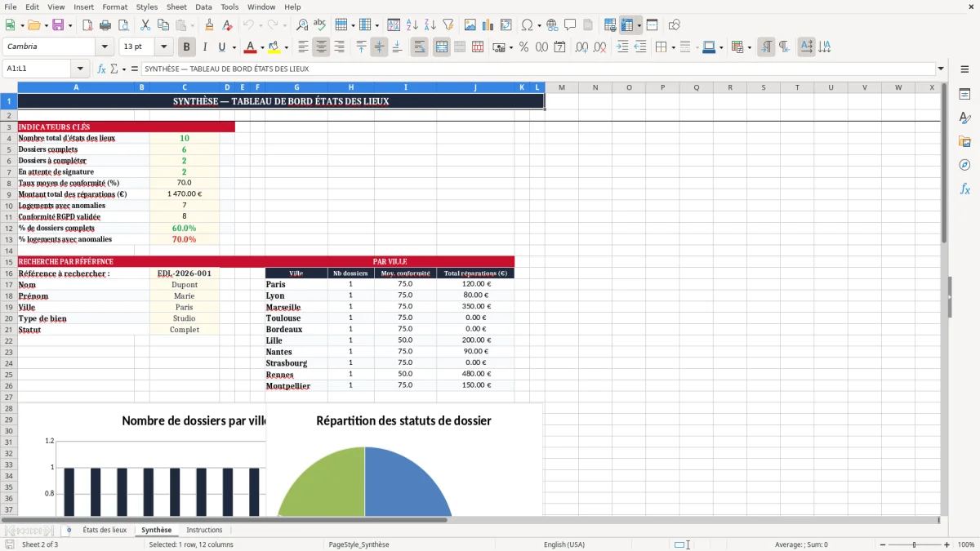980x551 pixels.
Task: Click the Cut scissors icon
Action: (x=145, y=25)
